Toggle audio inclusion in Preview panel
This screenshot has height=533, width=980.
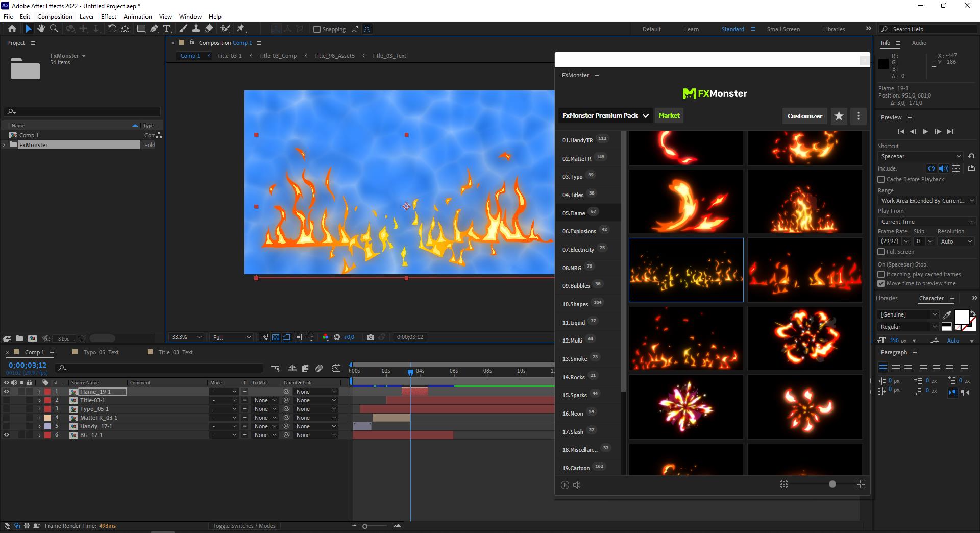pos(944,168)
